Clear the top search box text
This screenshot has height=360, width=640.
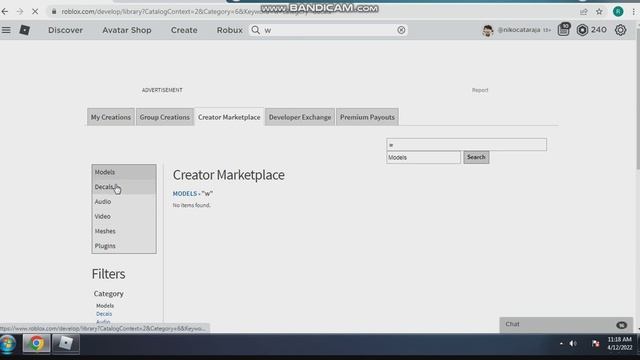pos(401,30)
